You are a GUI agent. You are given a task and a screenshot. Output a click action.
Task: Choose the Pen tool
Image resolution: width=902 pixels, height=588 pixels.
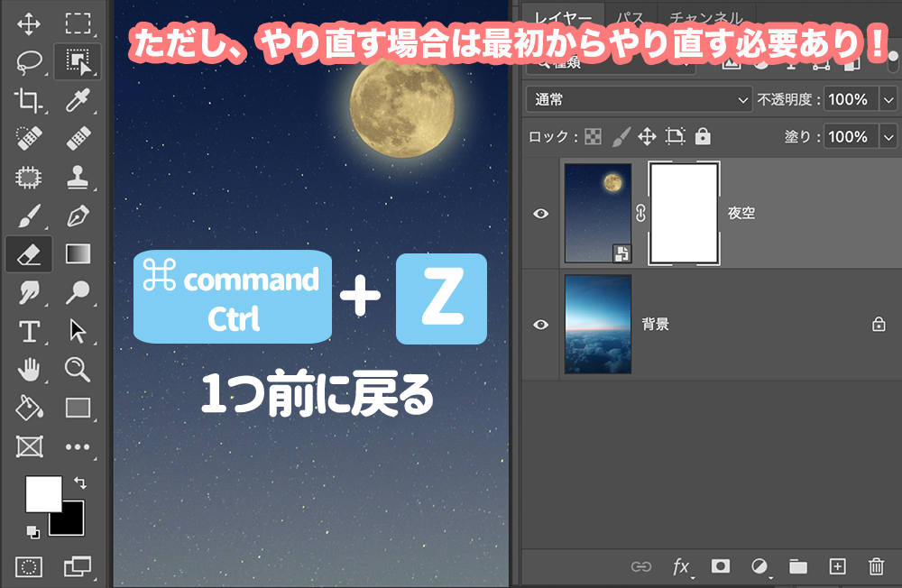pos(78,216)
